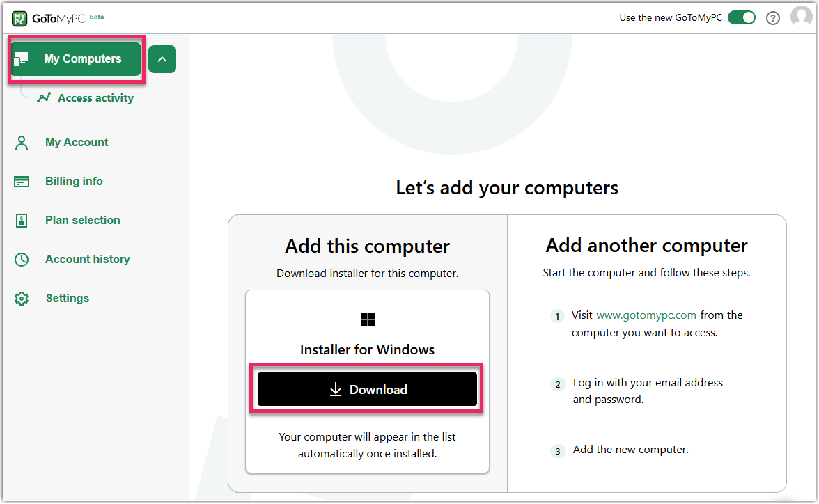This screenshot has height=504, width=819.
Task: Click the My Account person icon
Action: [x=22, y=143]
